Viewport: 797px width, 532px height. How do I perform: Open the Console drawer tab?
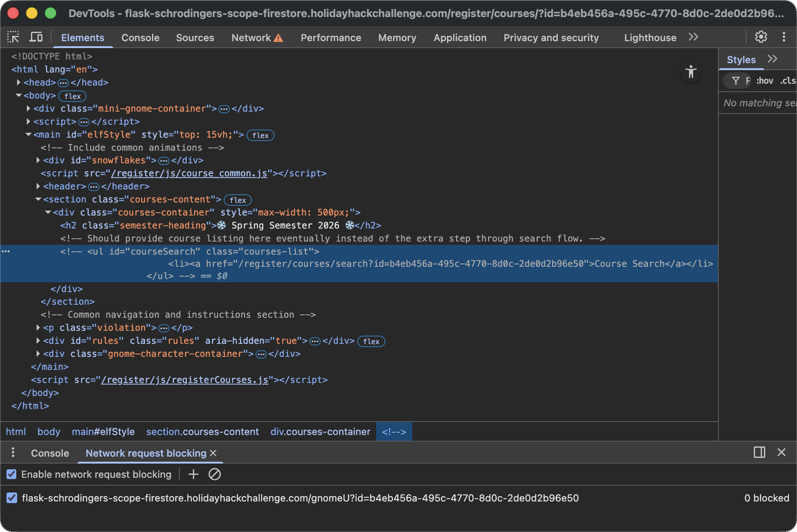50,453
